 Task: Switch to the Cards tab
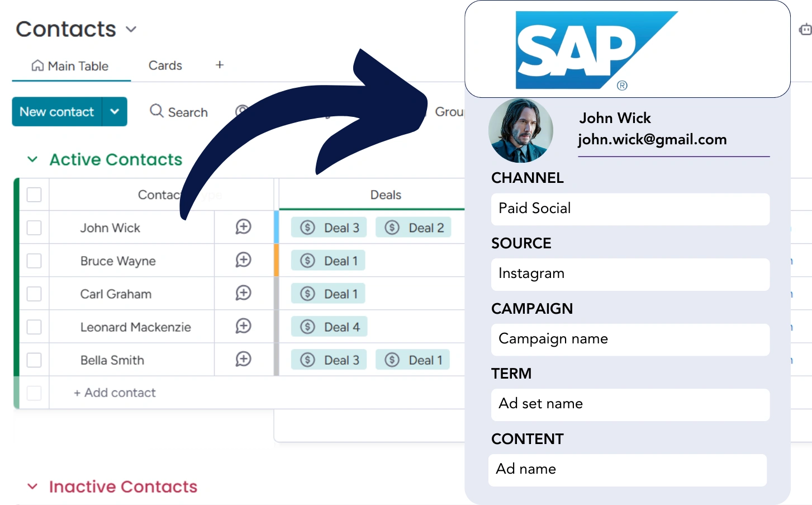165,65
